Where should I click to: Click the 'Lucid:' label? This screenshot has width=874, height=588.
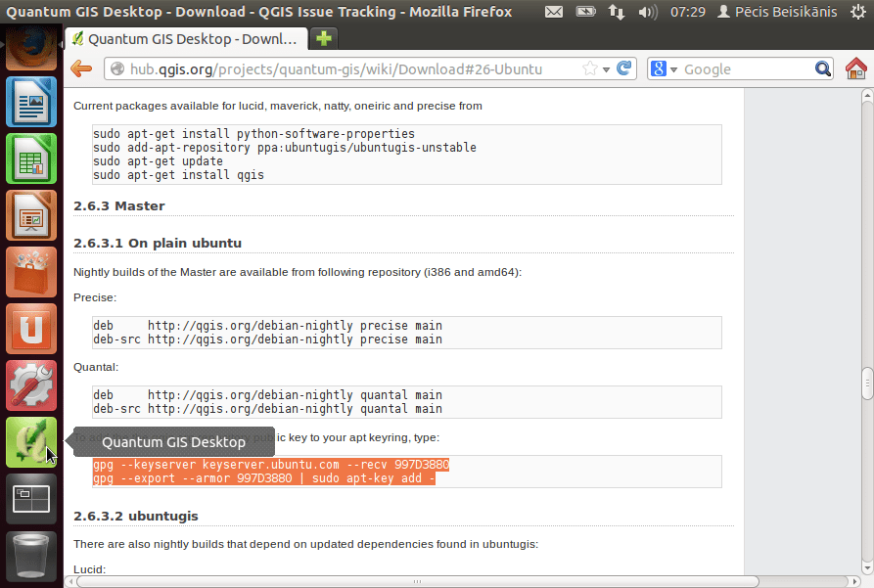(89, 569)
